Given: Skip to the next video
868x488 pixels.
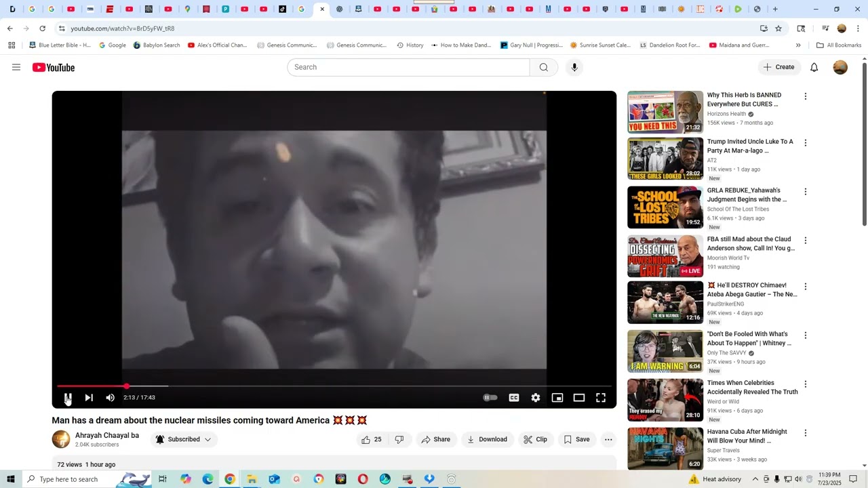Looking at the screenshot, I should pos(89,398).
